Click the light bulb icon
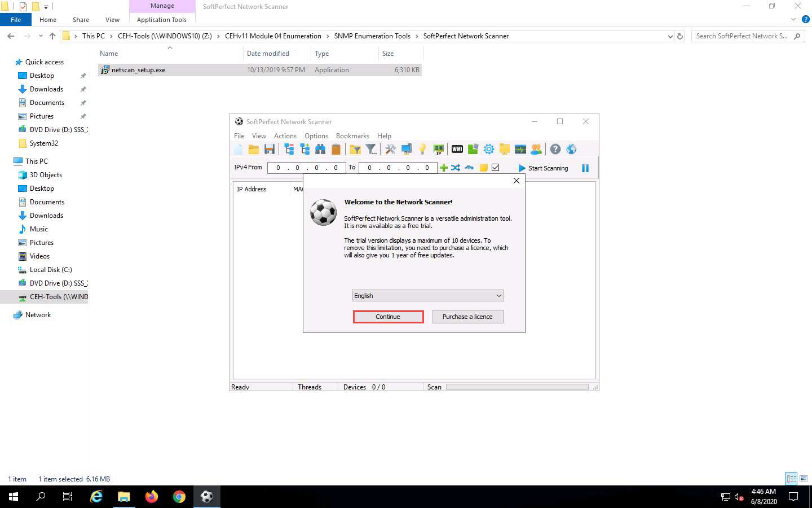This screenshot has height=508, width=812. click(x=422, y=149)
